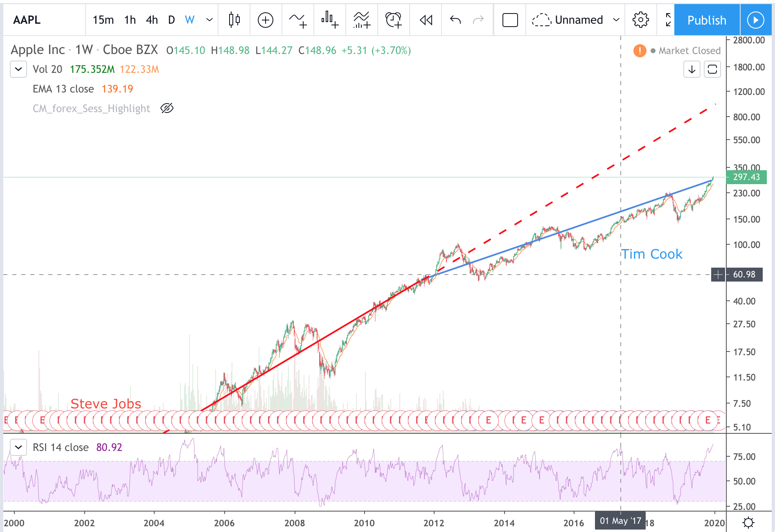Select the Tim Cook text annotation
This screenshot has width=775, height=532.
652,254
